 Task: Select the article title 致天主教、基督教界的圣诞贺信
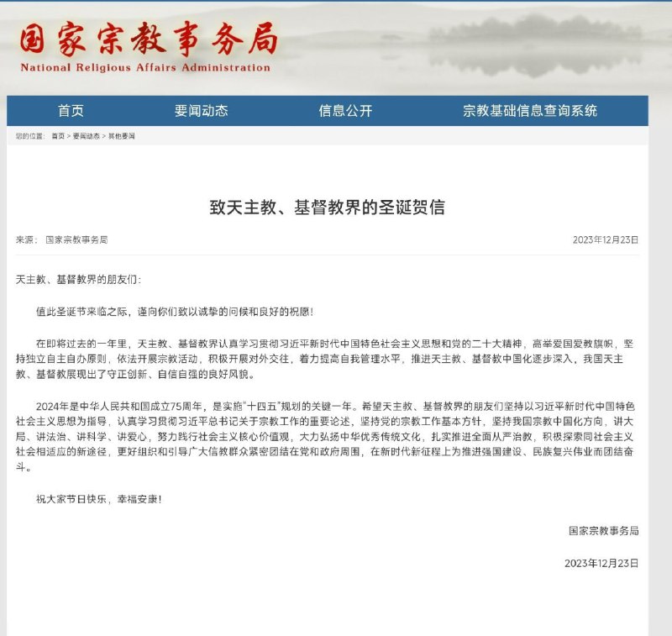point(336,208)
